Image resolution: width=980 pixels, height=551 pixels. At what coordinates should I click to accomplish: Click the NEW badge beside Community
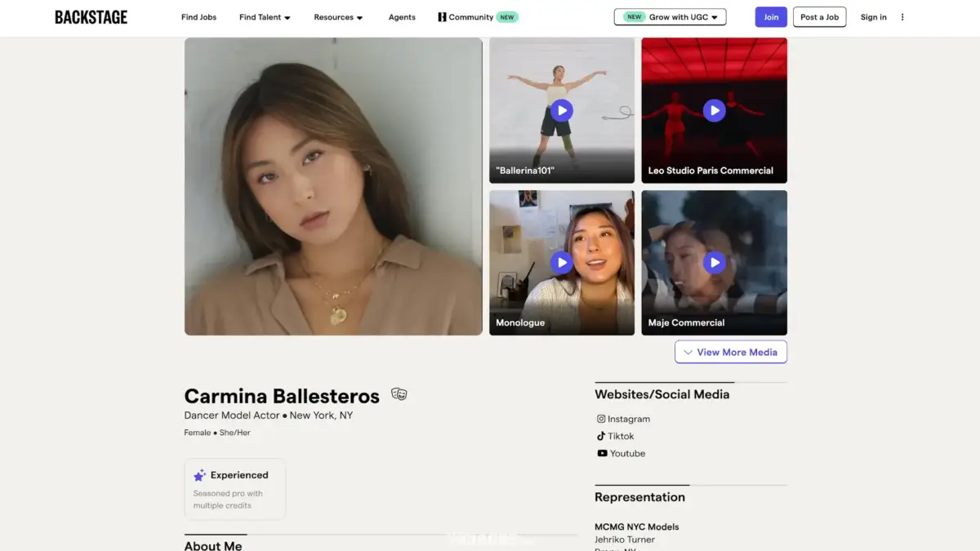[x=507, y=17]
